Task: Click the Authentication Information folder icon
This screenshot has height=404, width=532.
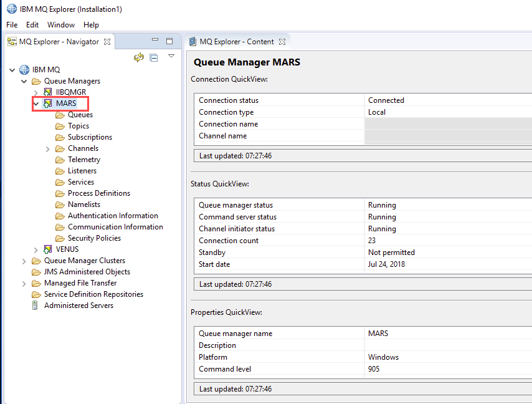Action: [x=60, y=216]
